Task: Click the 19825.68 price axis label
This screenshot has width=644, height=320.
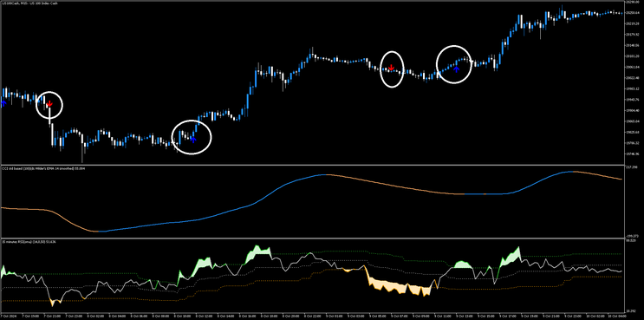Action: (x=633, y=133)
